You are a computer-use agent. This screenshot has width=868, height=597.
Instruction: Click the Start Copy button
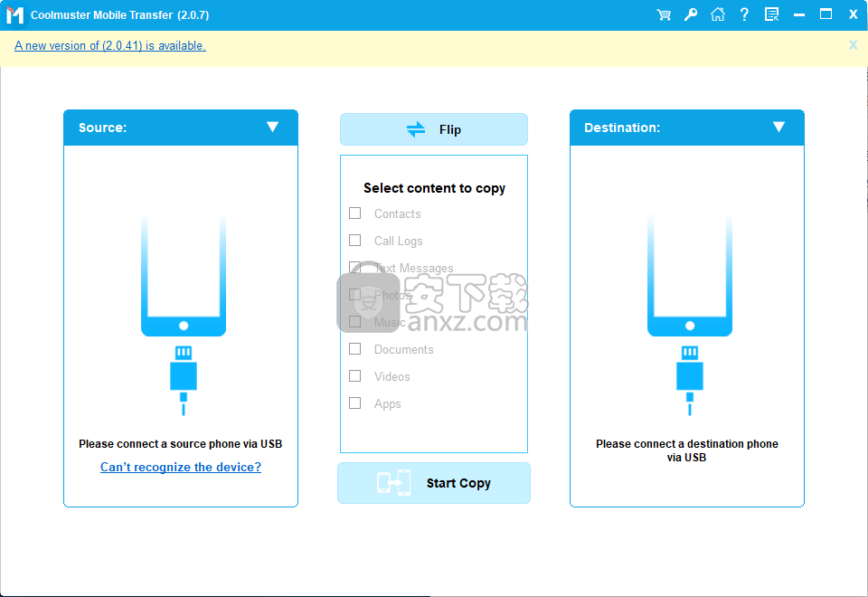(x=434, y=483)
